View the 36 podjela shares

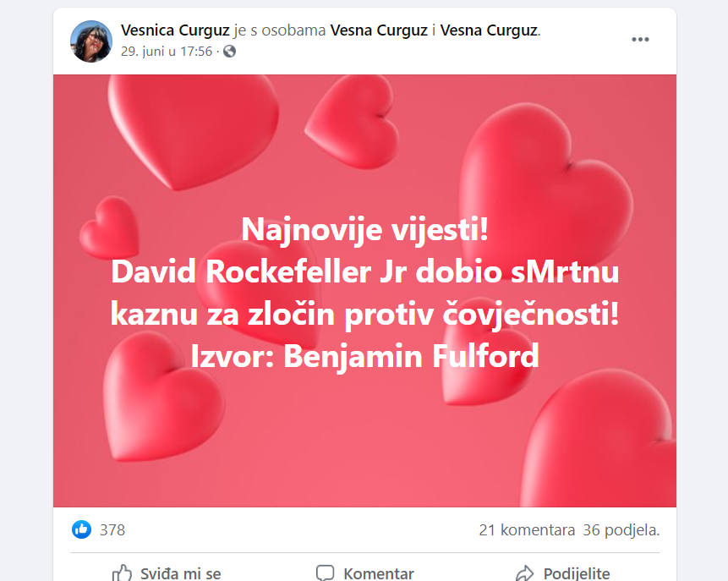point(621,530)
